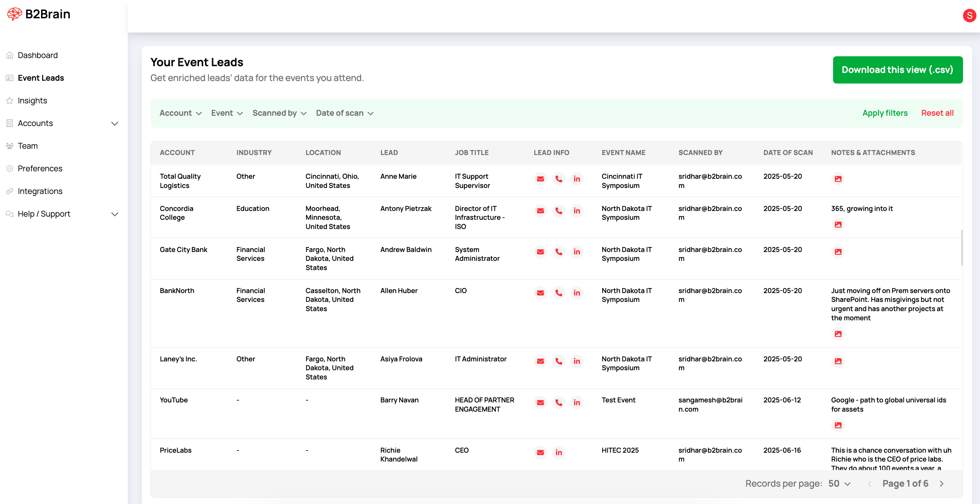
Task: Change records per page from 50
Action: click(x=839, y=483)
